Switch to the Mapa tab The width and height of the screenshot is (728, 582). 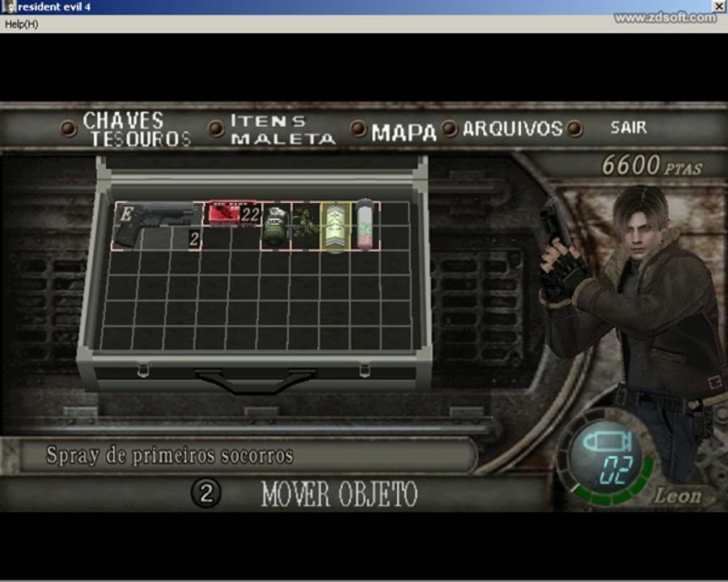[x=404, y=133]
